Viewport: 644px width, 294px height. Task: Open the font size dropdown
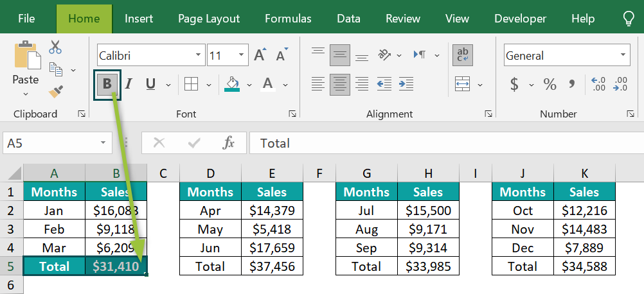(240, 55)
